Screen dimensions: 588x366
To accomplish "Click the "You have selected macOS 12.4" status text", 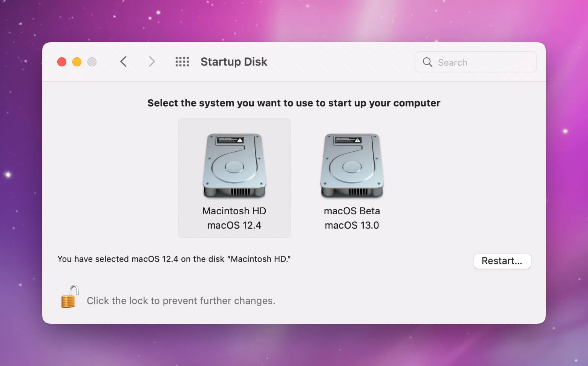I will pyautogui.click(x=174, y=259).
